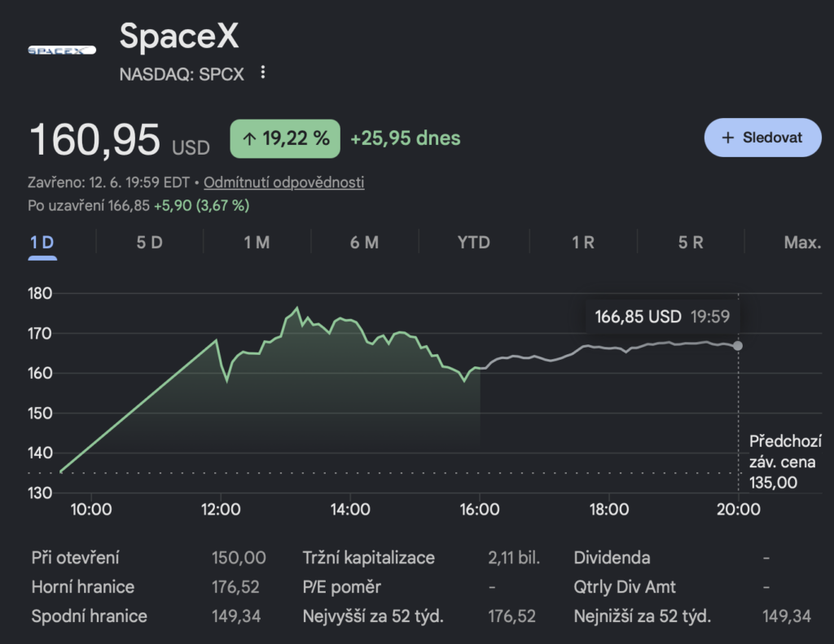Click the 166,85 USD chart tooltip
The height and width of the screenshot is (644, 834).
[662, 317]
